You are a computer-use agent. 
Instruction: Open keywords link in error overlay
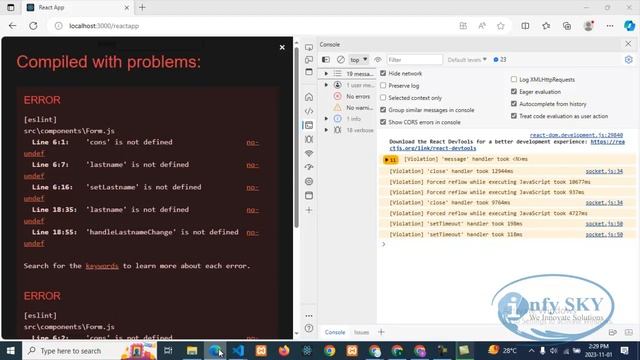[102, 266]
